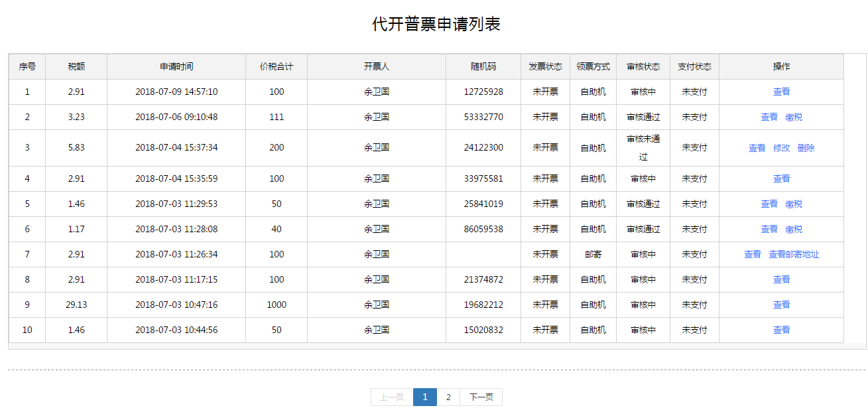868x420 pixels.
Task: Click 缴税 for row 5 (random code 25841019)
Action: click(x=794, y=204)
